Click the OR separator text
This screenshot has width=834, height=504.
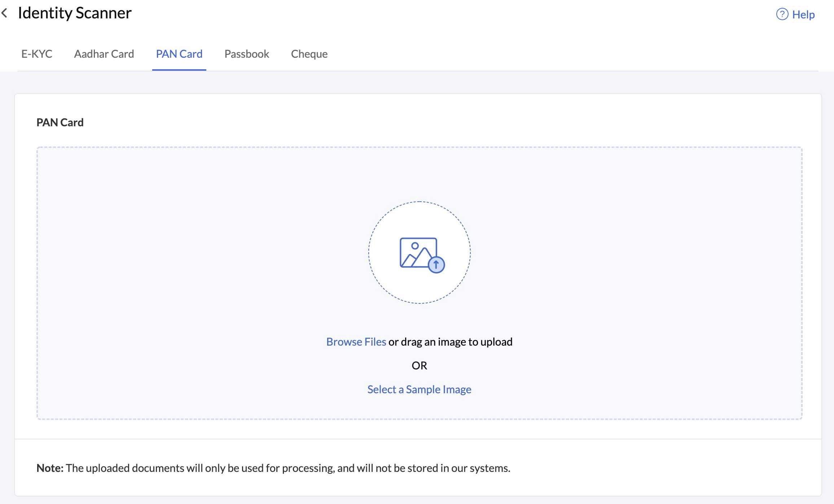tap(419, 365)
